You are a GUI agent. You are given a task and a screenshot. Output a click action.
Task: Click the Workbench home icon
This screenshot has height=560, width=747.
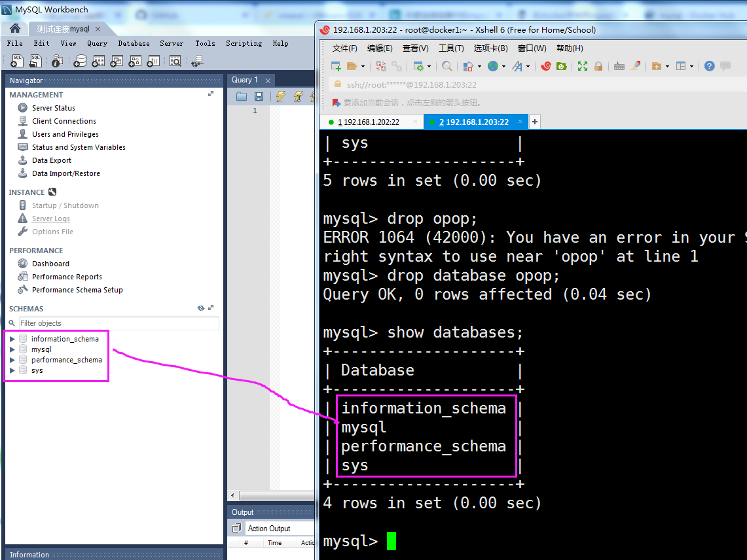pos(15,29)
